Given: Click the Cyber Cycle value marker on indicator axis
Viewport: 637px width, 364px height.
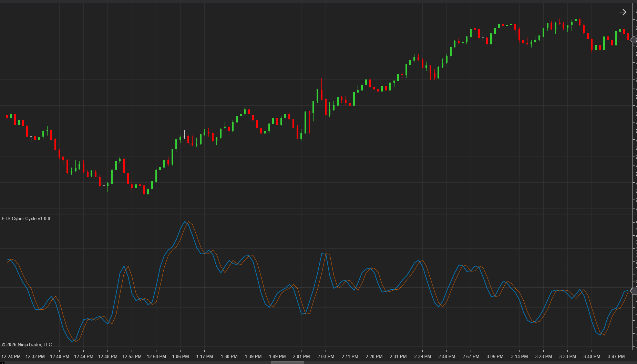Looking at the screenshot, I should pos(634,291).
